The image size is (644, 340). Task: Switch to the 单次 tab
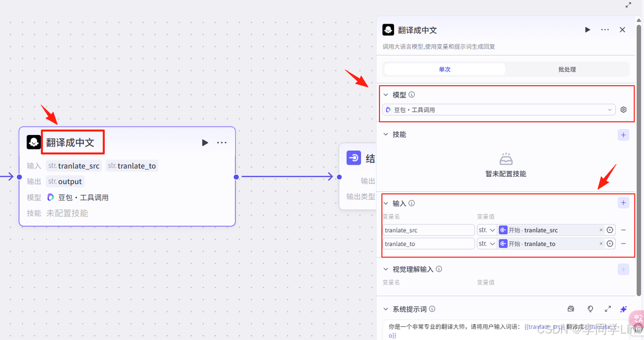445,70
